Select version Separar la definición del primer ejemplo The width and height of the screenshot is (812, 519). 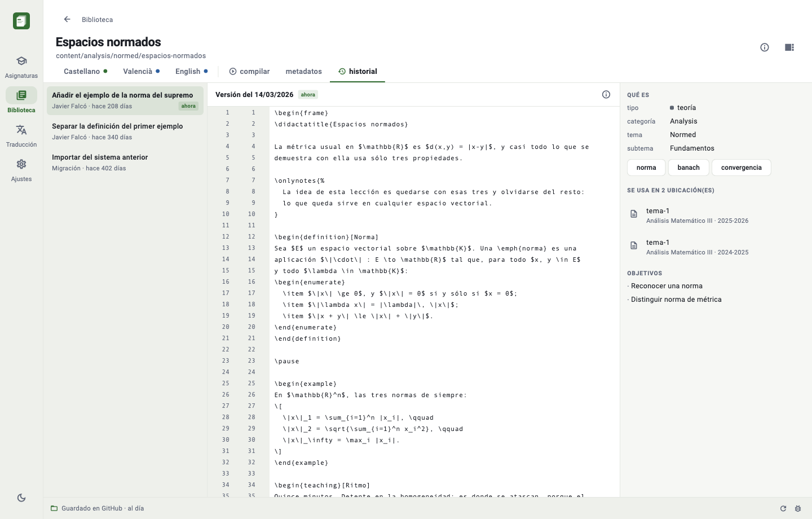point(125,131)
